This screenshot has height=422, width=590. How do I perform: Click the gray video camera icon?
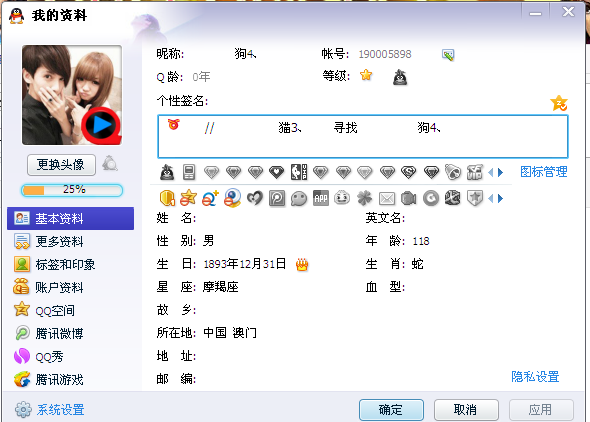[x=409, y=199]
